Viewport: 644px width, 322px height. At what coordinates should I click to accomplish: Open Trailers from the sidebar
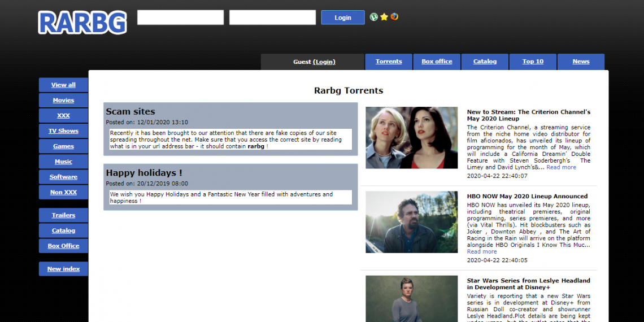point(63,215)
